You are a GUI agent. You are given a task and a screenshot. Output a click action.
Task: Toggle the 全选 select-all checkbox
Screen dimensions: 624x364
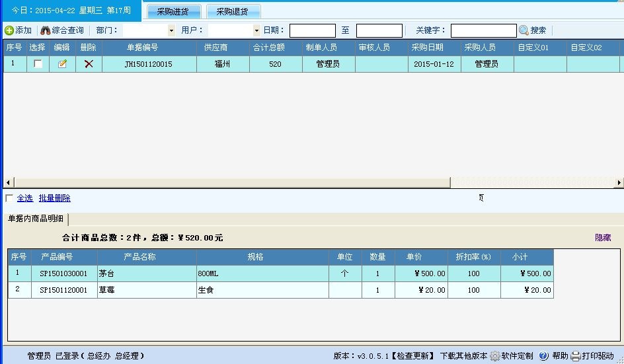point(9,198)
